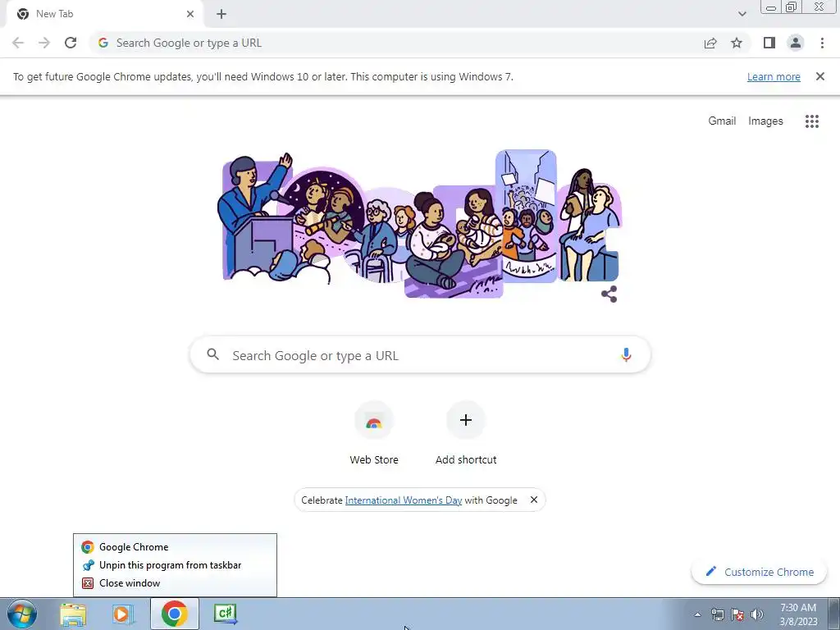Select the New Tab tab
840x630 pixels.
click(x=104, y=14)
